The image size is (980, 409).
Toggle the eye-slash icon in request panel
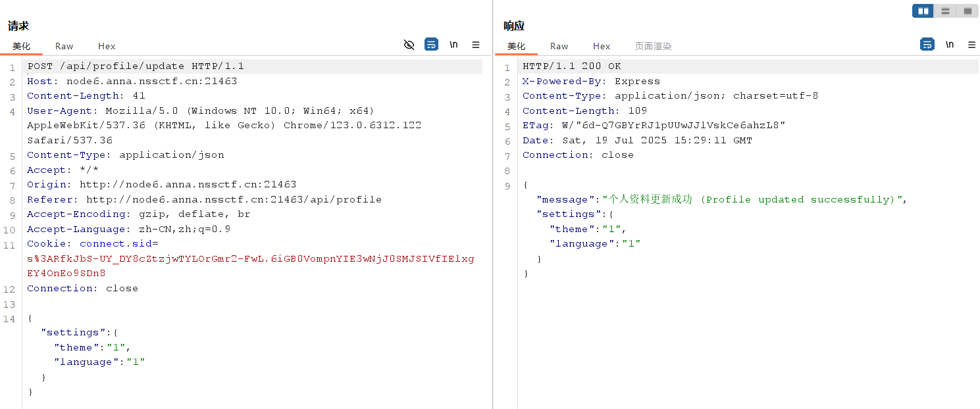coord(409,45)
